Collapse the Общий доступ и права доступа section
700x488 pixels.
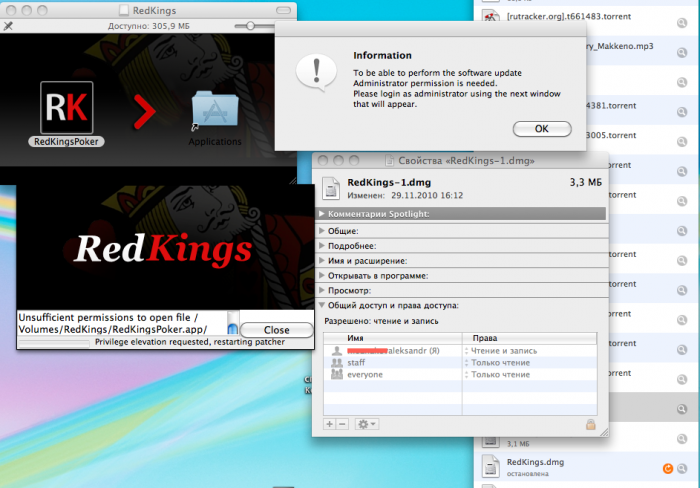click(x=322, y=305)
